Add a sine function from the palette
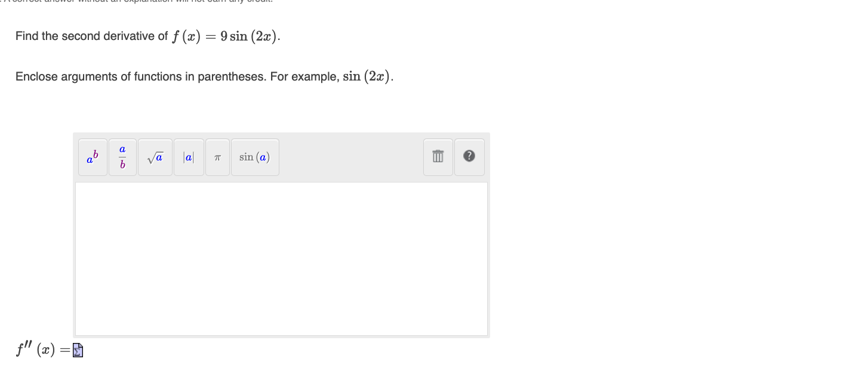 [255, 157]
